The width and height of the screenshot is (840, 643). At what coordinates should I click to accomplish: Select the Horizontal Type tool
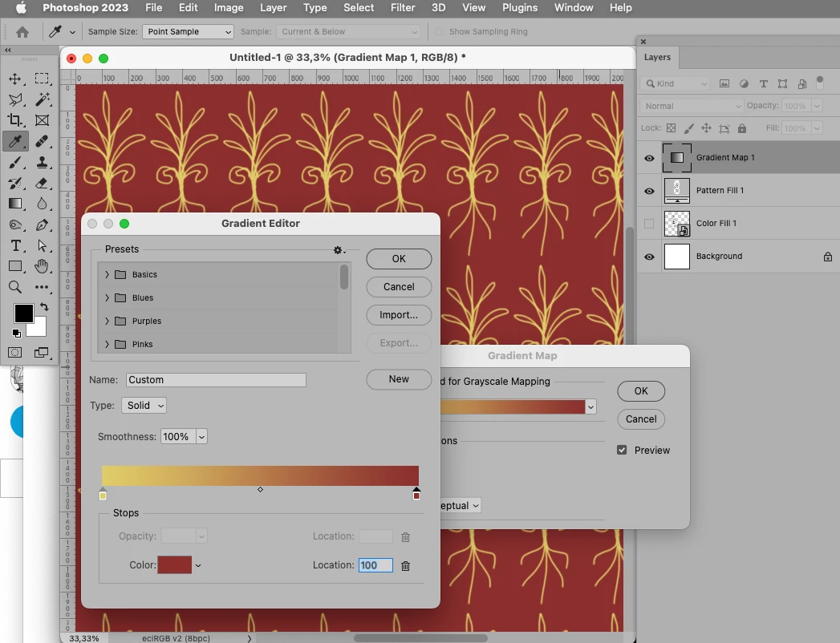click(15, 246)
